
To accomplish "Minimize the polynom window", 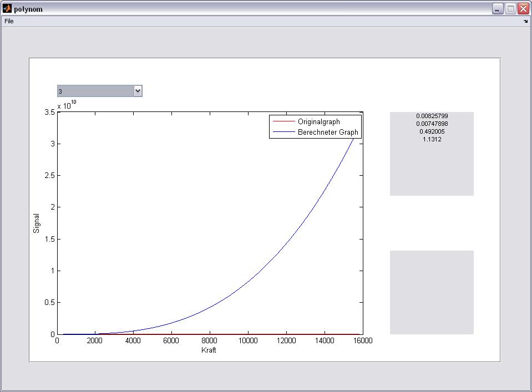I will click(x=497, y=9).
